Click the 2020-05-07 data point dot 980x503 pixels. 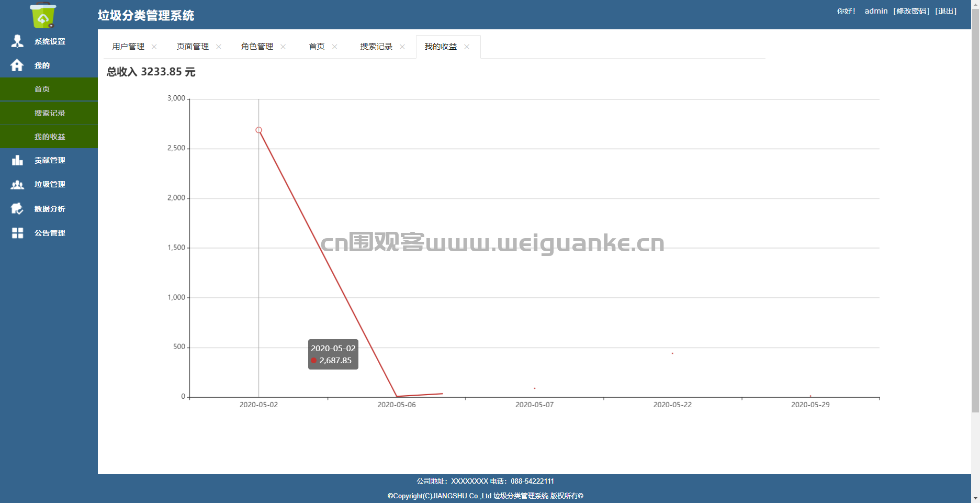(534, 388)
